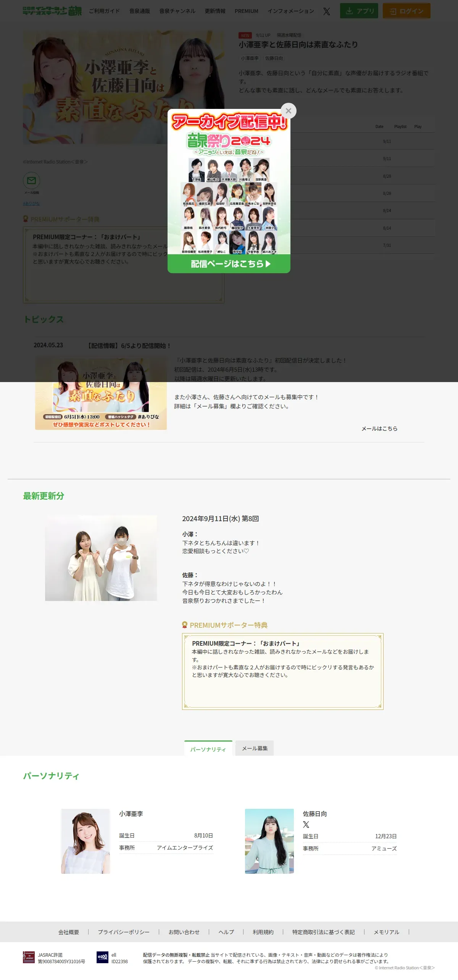Click the JASRAC license logo

pyautogui.click(x=29, y=957)
